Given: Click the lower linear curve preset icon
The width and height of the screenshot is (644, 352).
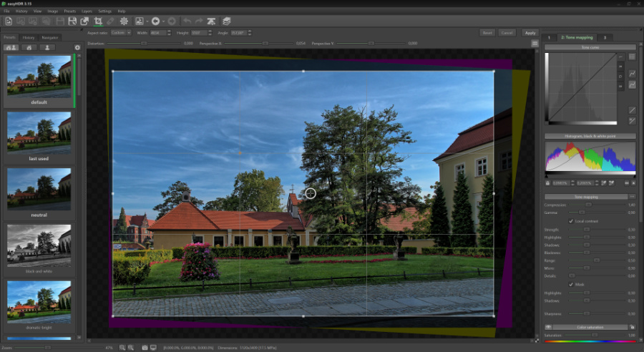Looking at the screenshot, I should point(632,121).
